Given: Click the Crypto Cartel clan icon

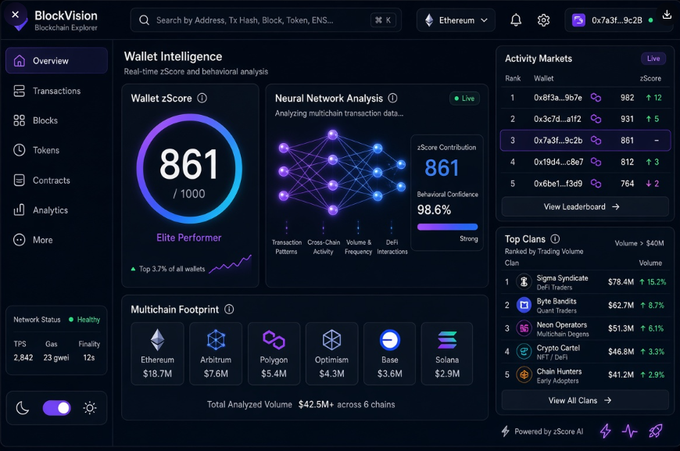Looking at the screenshot, I should click(x=524, y=351).
